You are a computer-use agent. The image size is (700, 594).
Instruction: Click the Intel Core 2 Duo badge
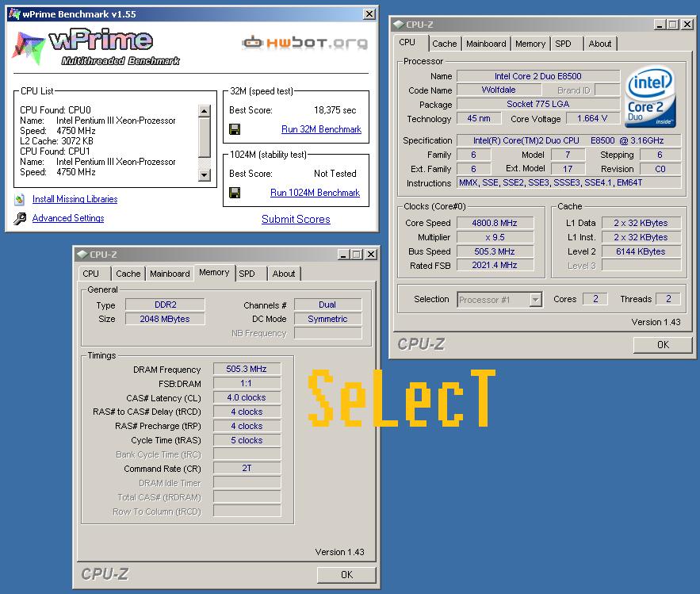click(x=650, y=97)
